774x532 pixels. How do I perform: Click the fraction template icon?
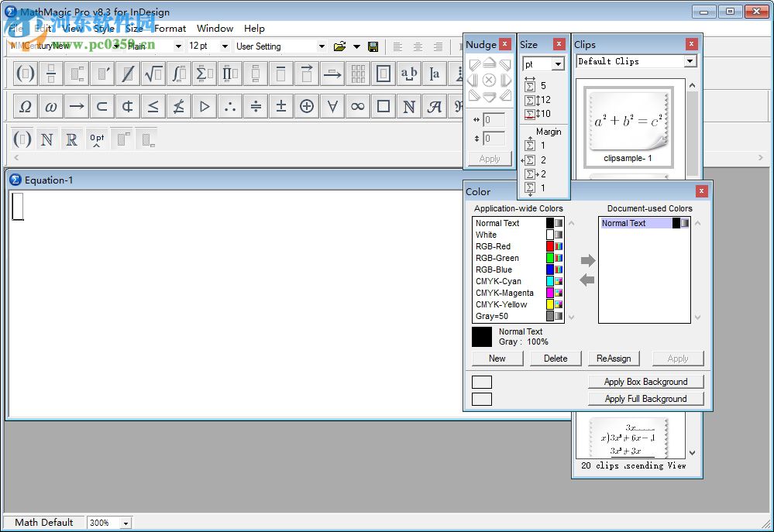tap(50, 74)
